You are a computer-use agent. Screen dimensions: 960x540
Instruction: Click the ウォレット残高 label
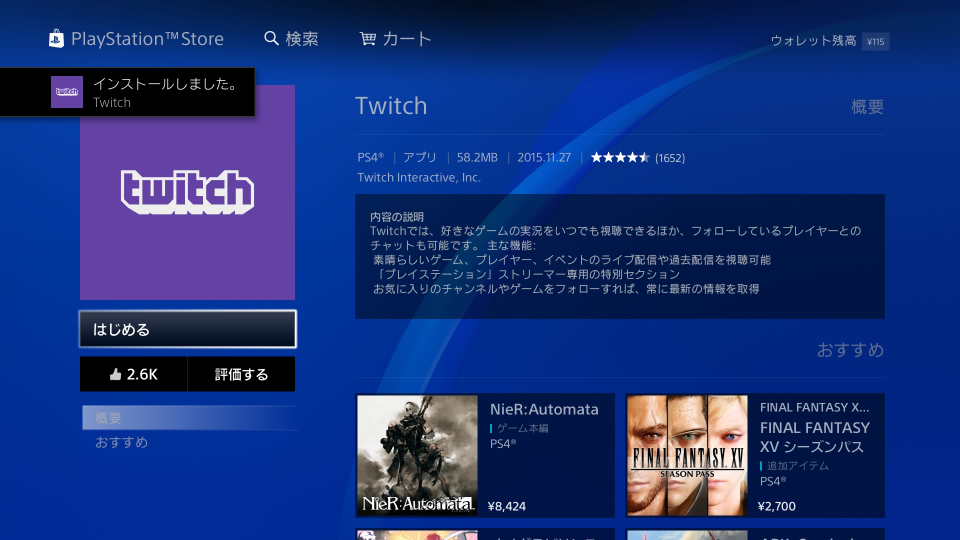tap(813, 41)
